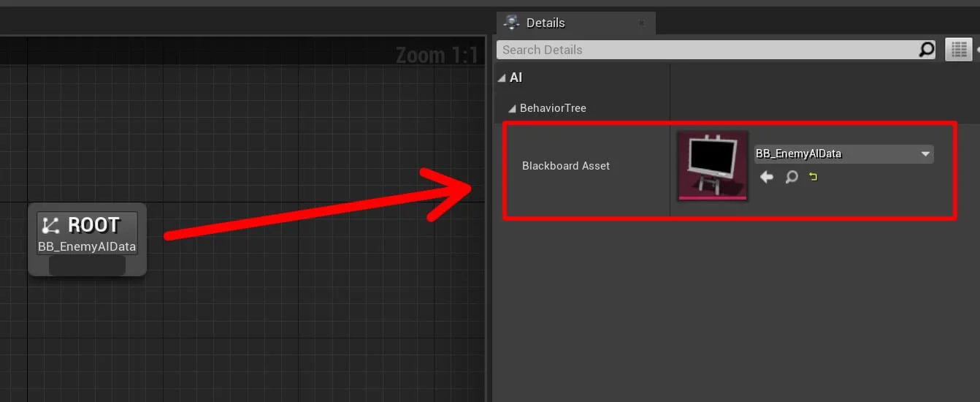Click the magnifier icon in Search Details
980x402 pixels.
click(x=926, y=50)
